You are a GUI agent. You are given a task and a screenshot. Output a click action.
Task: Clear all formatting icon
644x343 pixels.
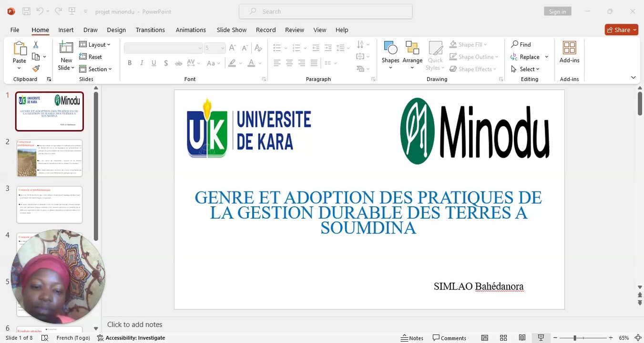[x=258, y=48]
